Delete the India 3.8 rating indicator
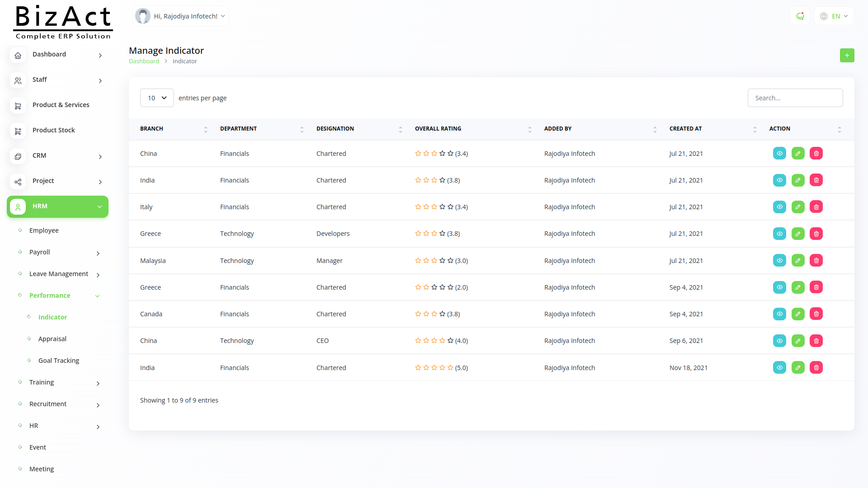The image size is (868, 488). [816, 180]
